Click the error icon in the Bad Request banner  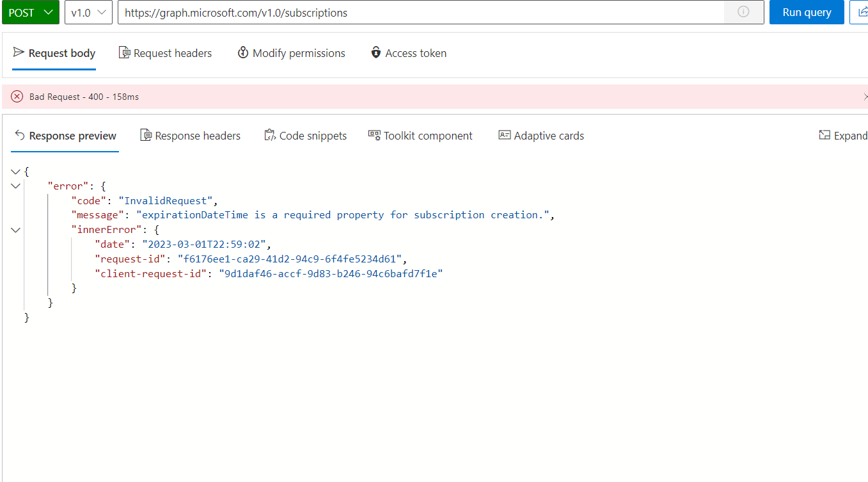point(16,97)
